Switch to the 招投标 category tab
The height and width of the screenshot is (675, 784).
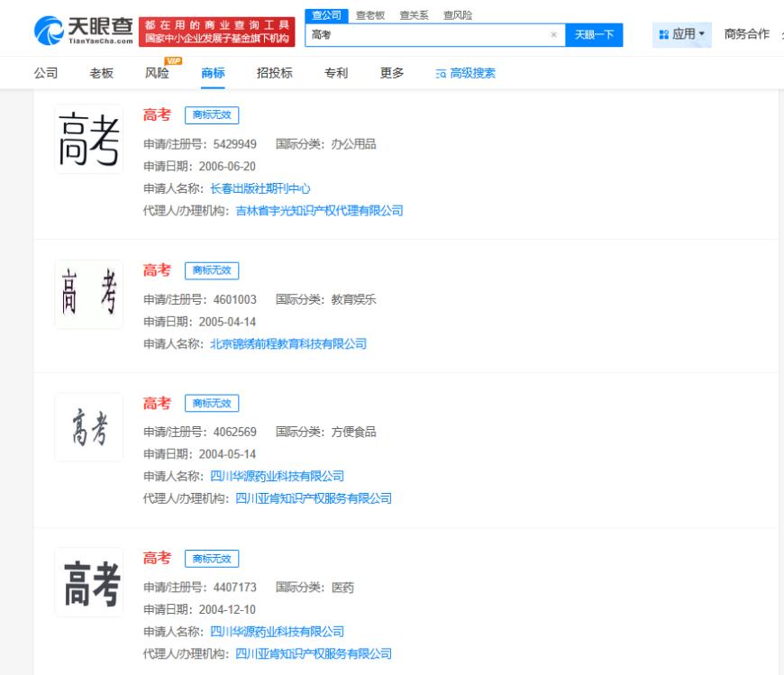(275, 73)
